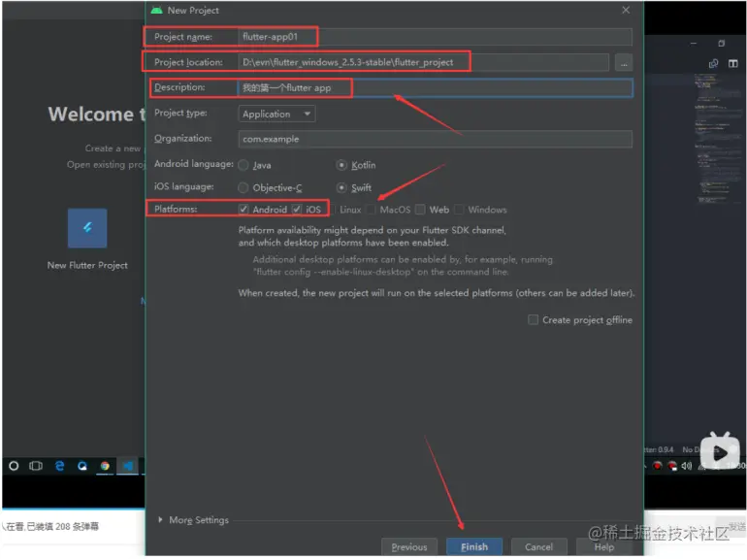The height and width of the screenshot is (560, 747).
Task: Click the Project type label
Action: pos(180,114)
